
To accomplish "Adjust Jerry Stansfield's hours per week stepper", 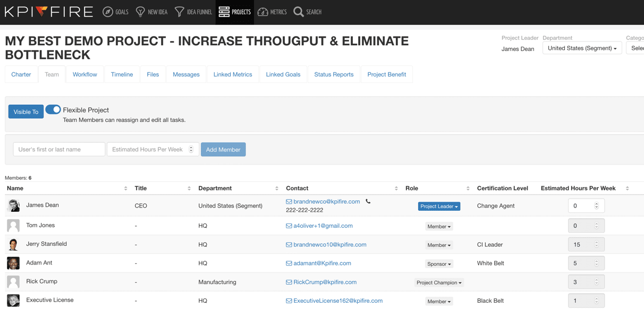I will point(596,245).
